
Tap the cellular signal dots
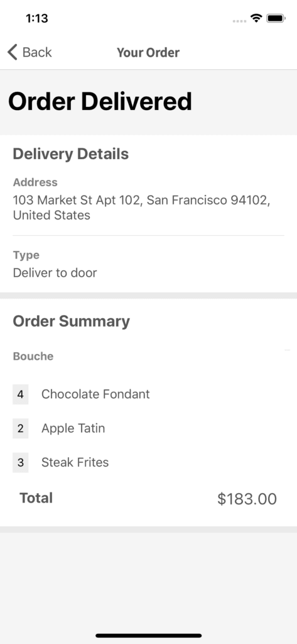[x=240, y=21]
